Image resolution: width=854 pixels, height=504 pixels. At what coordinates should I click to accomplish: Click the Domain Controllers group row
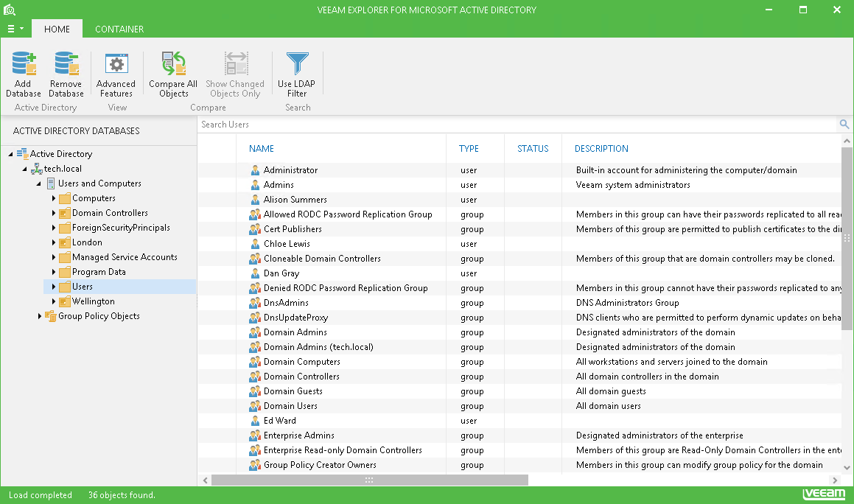519,376
